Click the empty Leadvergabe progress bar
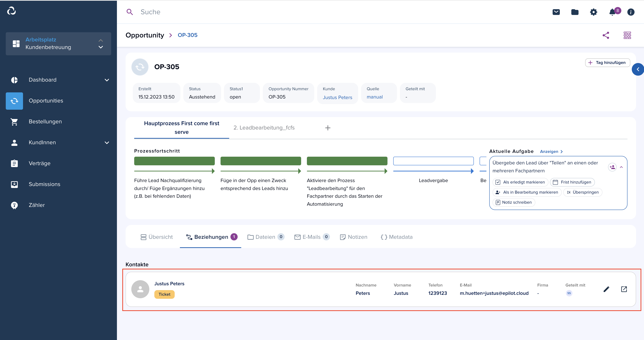This screenshot has height=340, width=644. pyautogui.click(x=433, y=161)
